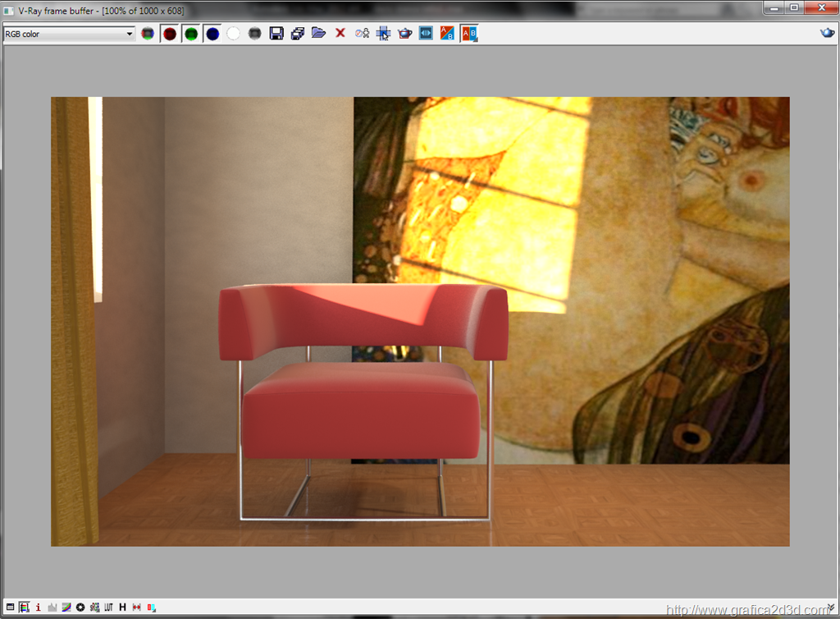Screen dimensions: 840x619
Task: Toggle the blue channel button
Action: click(212, 34)
